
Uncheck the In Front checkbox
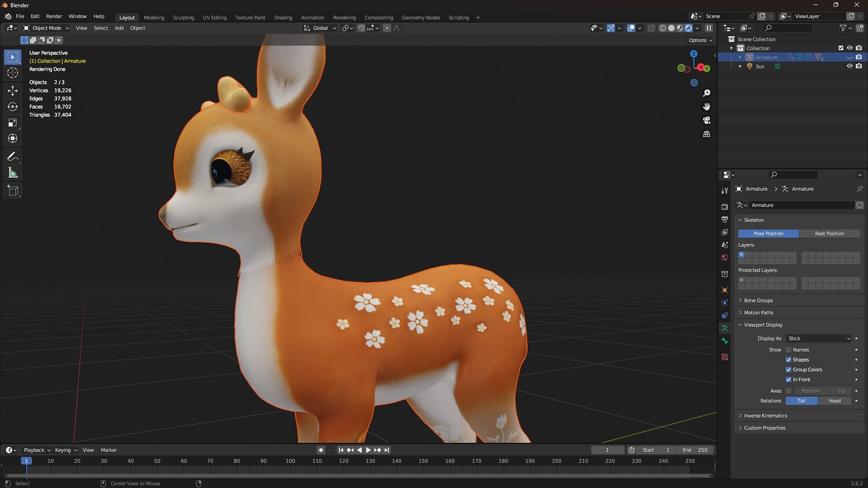pos(788,379)
